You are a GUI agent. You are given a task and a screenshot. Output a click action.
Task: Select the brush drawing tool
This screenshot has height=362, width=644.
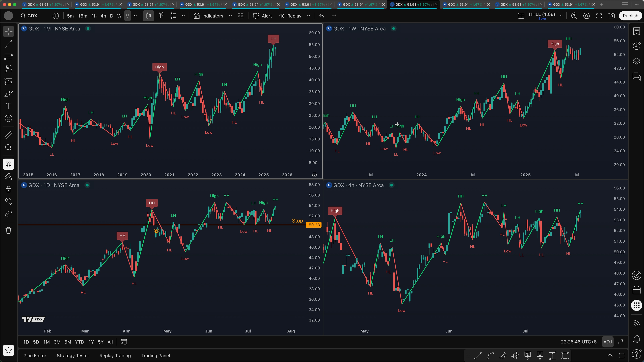click(x=9, y=94)
